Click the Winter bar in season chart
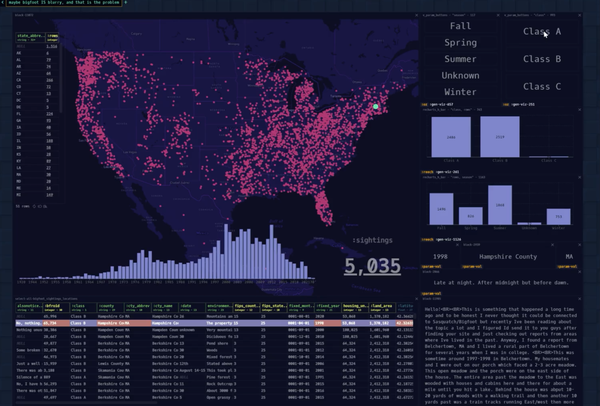Viewport: 600px width, 406px height. coord(558,217)
